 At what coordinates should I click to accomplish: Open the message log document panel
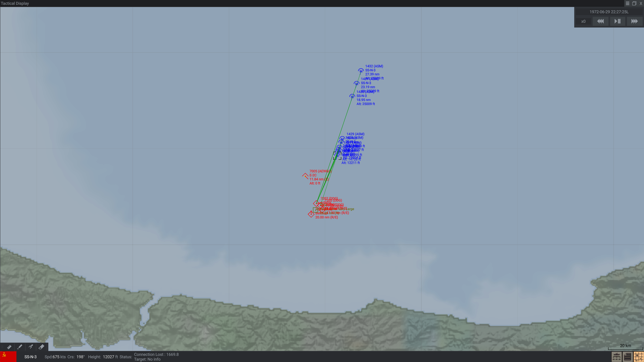(x=627, y=357)
